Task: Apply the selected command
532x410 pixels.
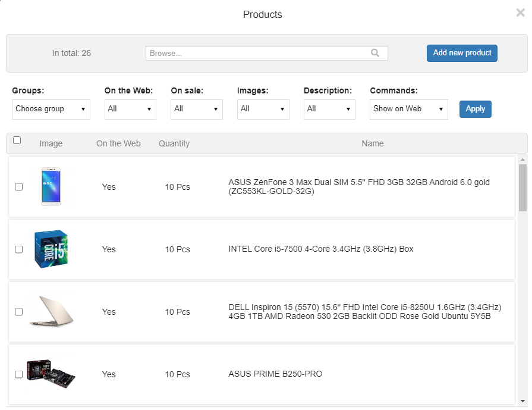Action: tap(475, 109)
